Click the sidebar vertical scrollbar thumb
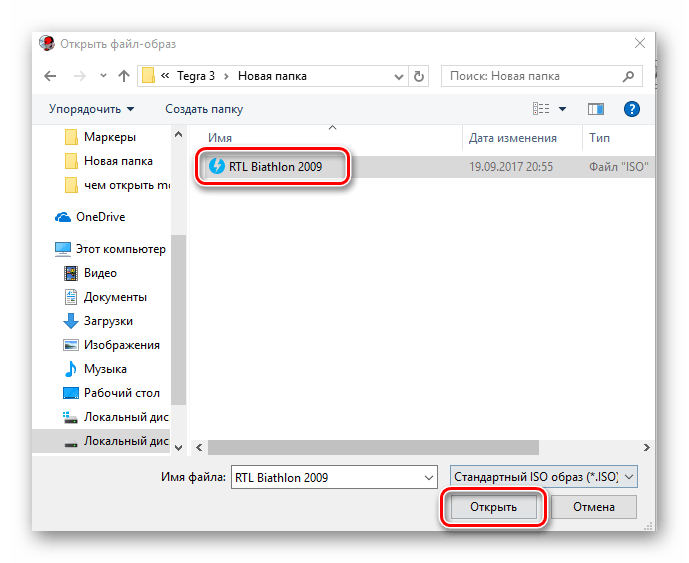This screenshot has height=563, width=689. pos(178,320)
